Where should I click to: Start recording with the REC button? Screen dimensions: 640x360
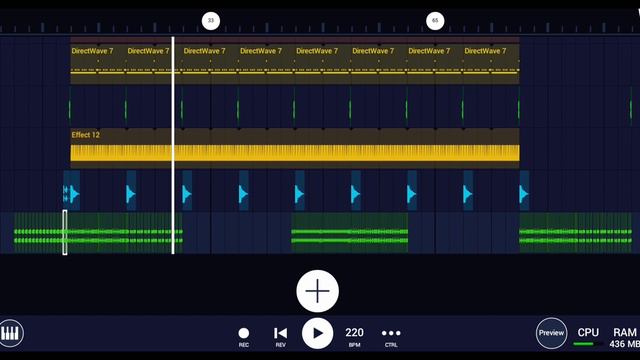coord(244,337)
